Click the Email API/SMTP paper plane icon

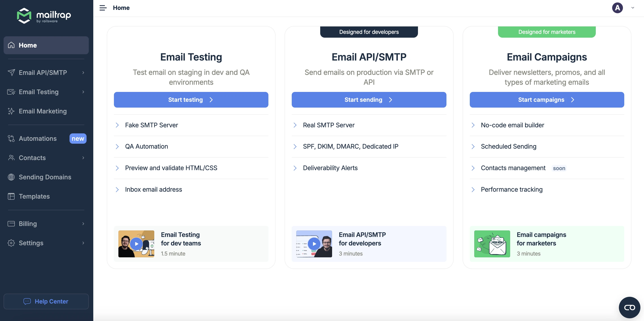pos(11,72)
